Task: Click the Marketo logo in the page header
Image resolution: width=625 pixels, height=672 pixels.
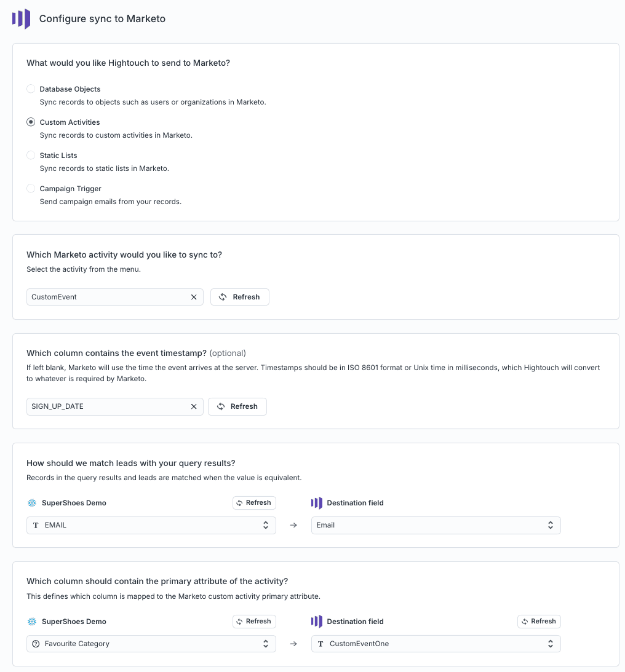Action: pyautogui.click(x=21, y=18)
